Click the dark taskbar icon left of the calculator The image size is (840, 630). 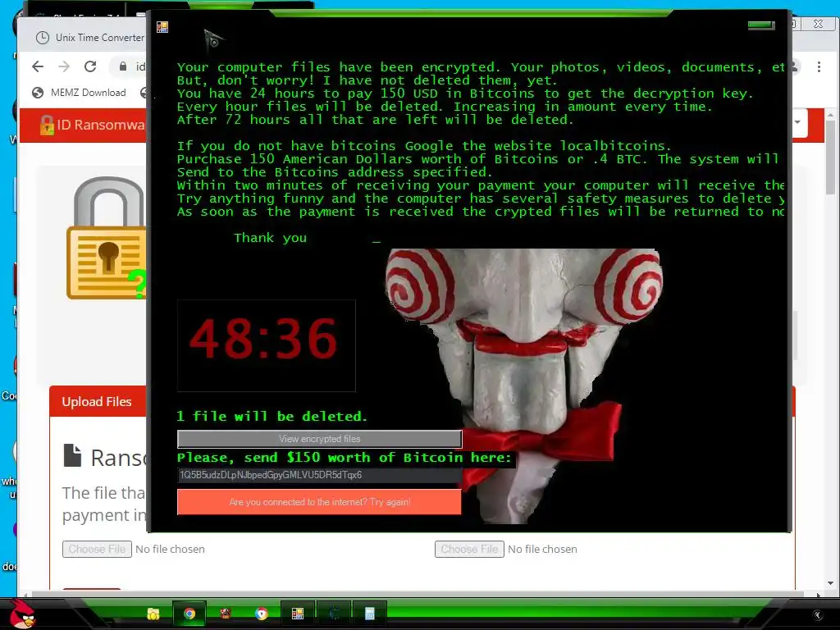click(333, 614)
